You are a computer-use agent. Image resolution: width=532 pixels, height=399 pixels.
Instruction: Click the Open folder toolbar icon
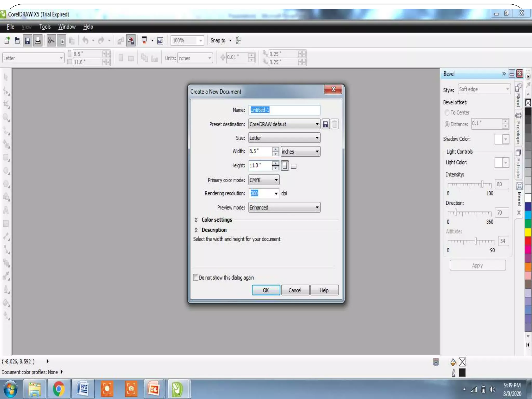(x=17, y=41)
